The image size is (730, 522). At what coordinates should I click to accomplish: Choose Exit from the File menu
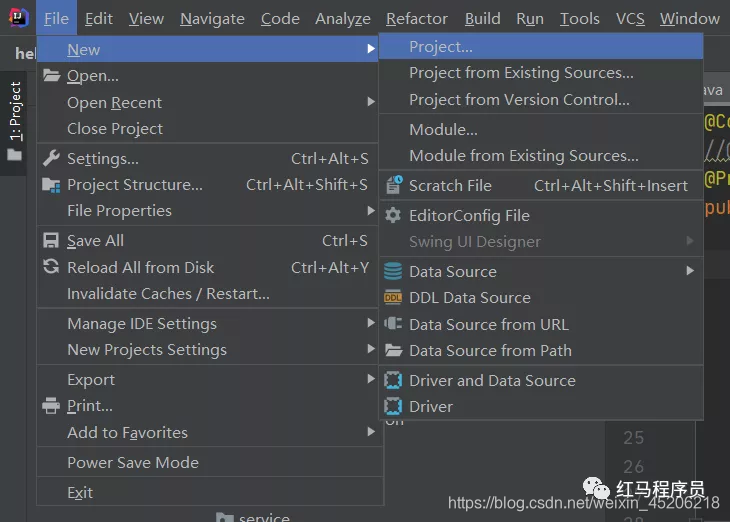pos(80,493)
